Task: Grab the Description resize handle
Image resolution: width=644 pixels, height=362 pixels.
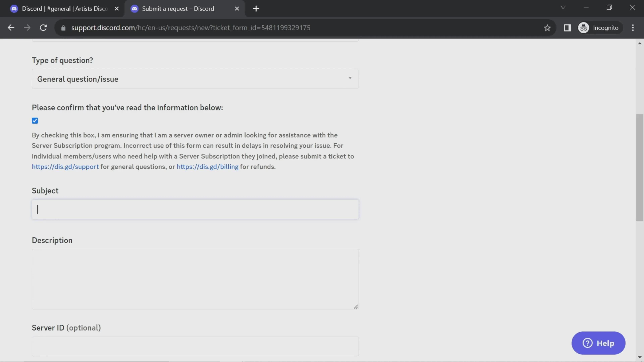Action: [x=356, y=307]
